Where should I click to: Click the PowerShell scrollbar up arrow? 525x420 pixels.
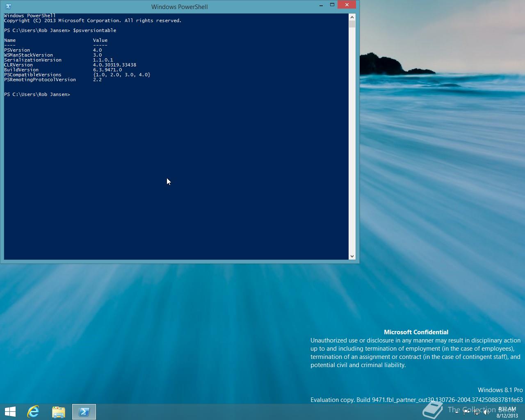pyautogui.click(x=352, y=17)
